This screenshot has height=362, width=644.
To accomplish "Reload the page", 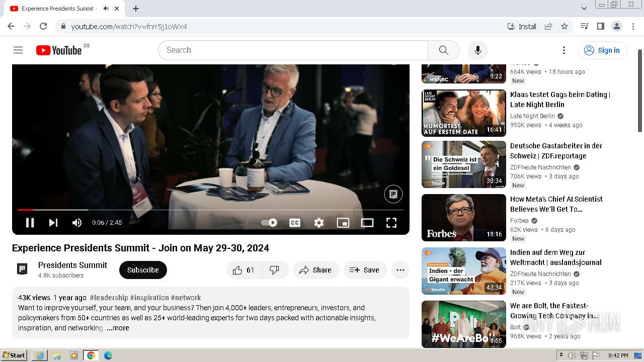I will pos(43,26).
